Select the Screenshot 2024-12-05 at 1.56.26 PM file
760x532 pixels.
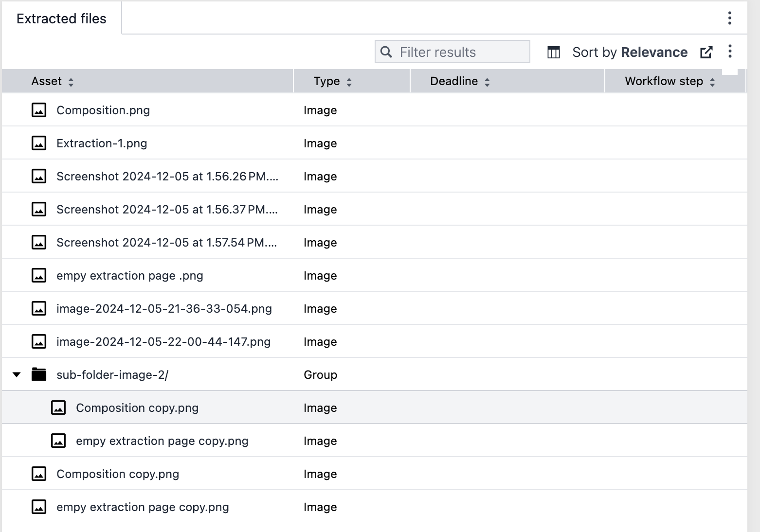(x=168, y=176)
